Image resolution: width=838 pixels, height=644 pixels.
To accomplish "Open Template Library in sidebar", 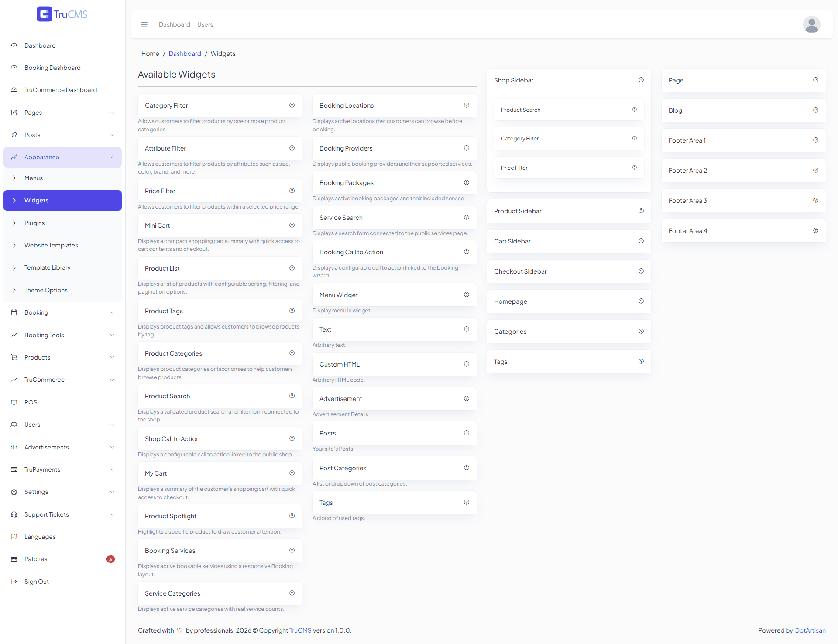I will coord(62,267).
